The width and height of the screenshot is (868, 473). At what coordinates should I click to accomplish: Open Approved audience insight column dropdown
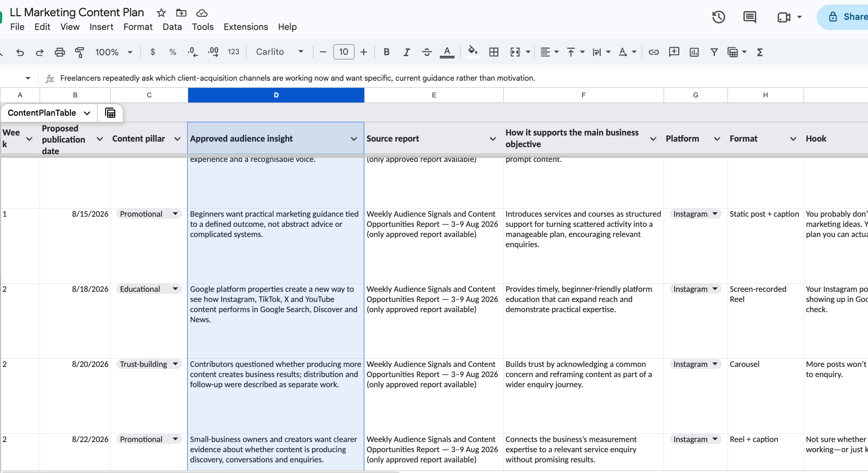354,139
